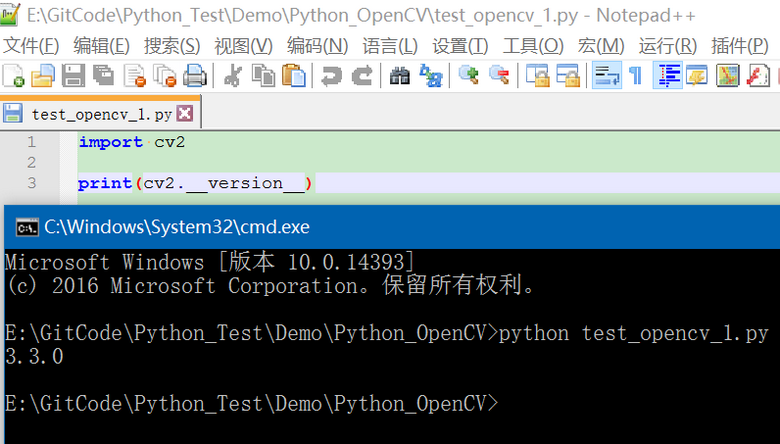Undo the last edit

pyautogui.click(x=331, y=76)
